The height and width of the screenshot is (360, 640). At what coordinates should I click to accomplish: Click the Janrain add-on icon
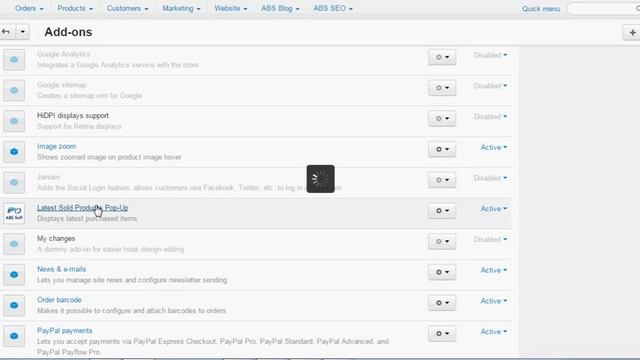[14, 182]
